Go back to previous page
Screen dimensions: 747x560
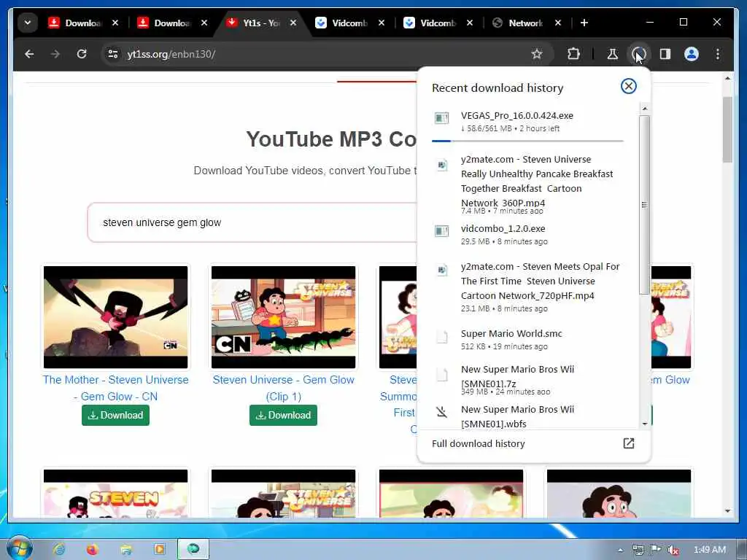pyautogui.click(x=29, y=54)
